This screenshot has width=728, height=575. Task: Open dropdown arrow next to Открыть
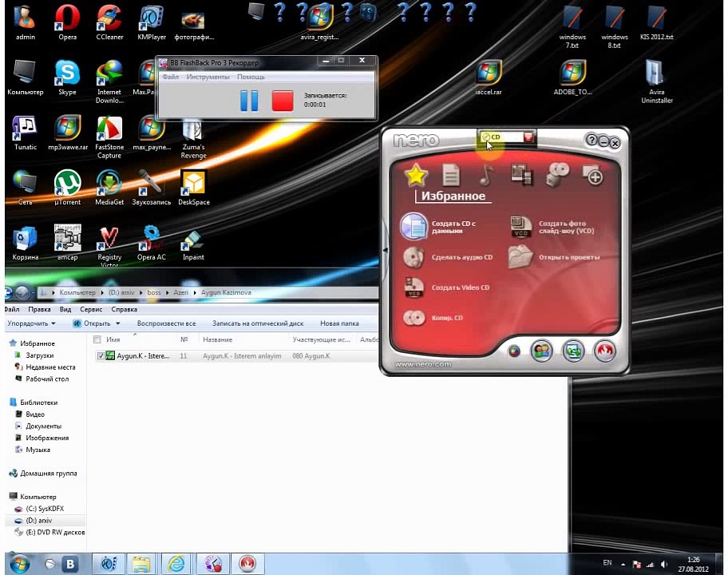118,323
